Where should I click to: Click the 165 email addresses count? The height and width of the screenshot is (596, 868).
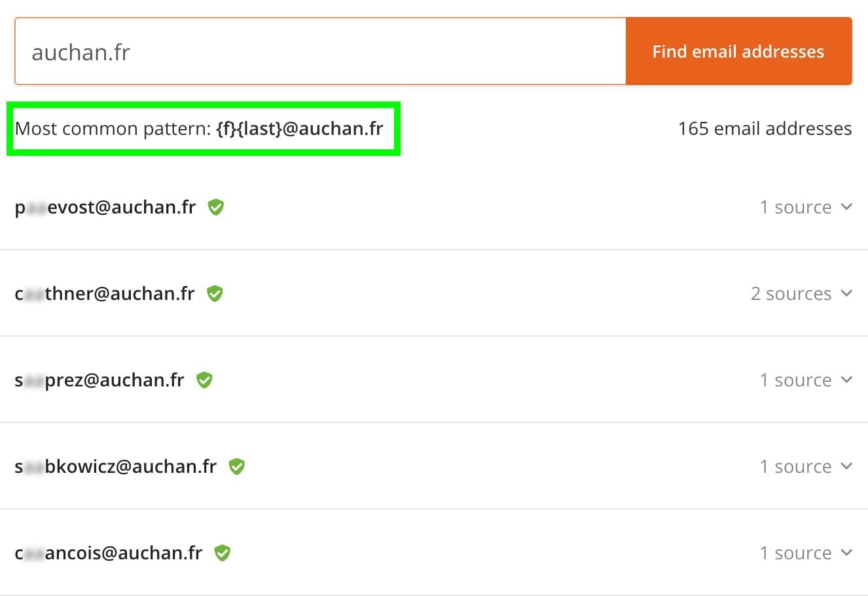pos(765,128)
